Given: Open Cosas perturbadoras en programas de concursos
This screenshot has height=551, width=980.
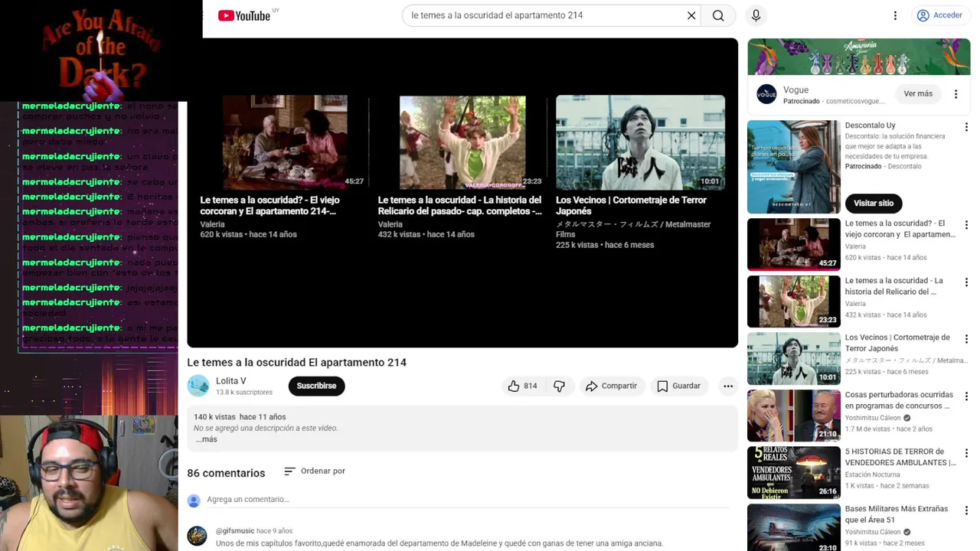Looking at the screenshot, I should point(899,400).
